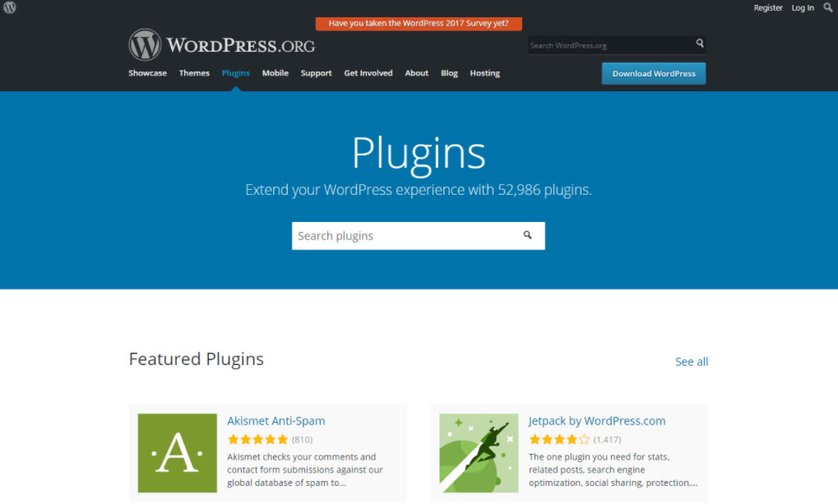This screenshot has width=838, height=504.
Task: Go to the Themes menu item
Action: pyautogui.click(x=194, y=73)
